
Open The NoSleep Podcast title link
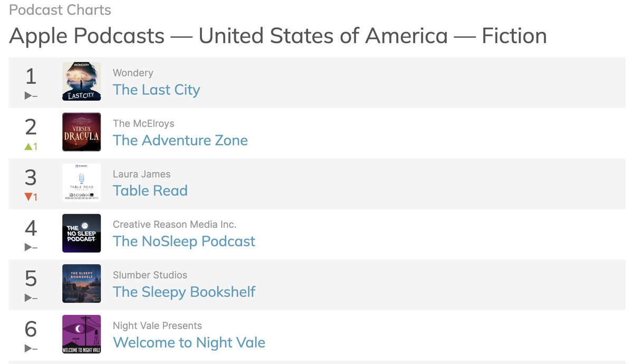(x=184, y=241)
